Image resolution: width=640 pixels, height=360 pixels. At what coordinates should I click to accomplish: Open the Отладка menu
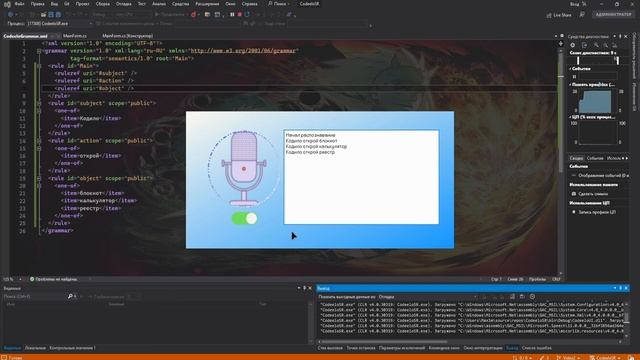123,4
